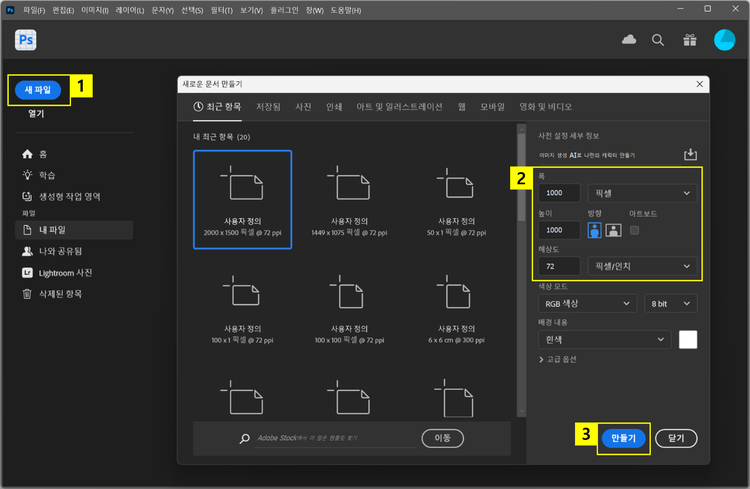Click the 새 파일 button
Image resolution: width=750 pixels, height=489 pixels.
tap(37, 89)
